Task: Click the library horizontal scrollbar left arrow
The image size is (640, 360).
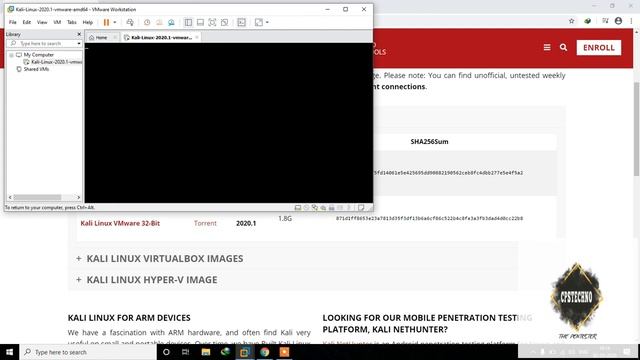Action: pyautogui.click(x=10, y=198)
